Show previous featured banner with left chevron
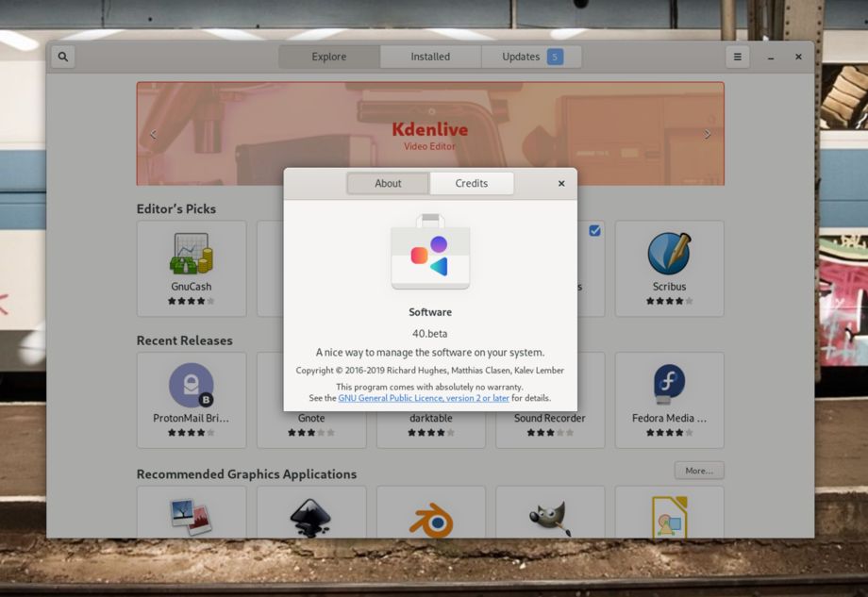The width and height of the screenshot is (868, 597). click(x=154, y=134)
